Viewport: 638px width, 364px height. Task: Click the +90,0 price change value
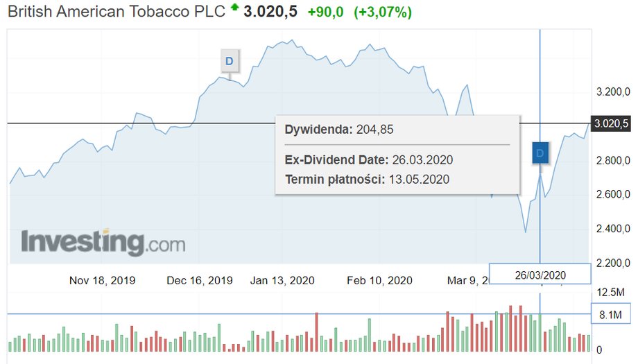tap(325, 12)
